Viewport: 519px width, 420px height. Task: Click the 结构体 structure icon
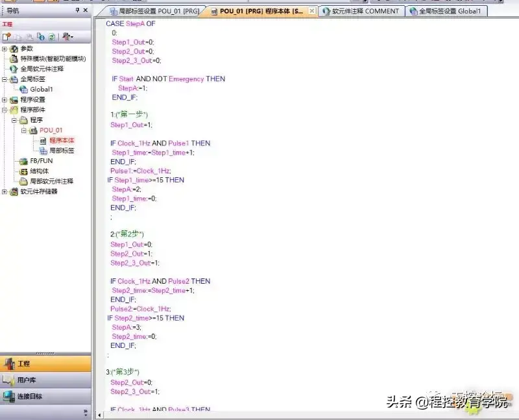click(23, 171)
